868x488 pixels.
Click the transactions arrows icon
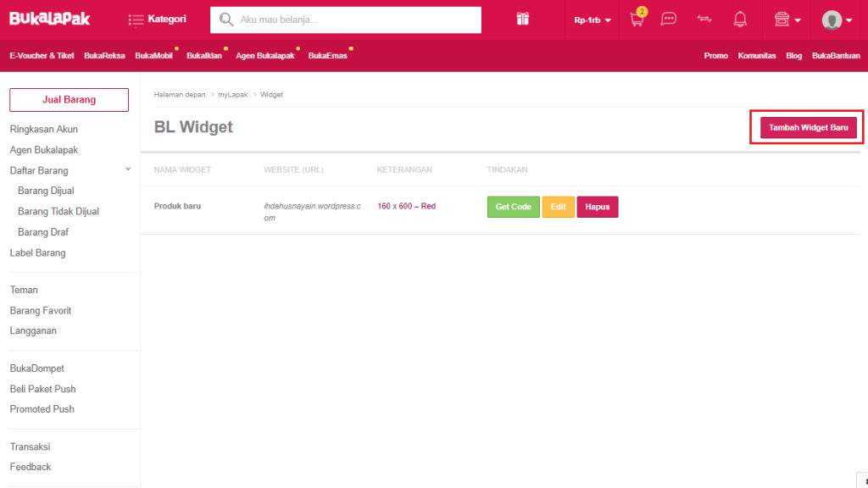point(704,19)
